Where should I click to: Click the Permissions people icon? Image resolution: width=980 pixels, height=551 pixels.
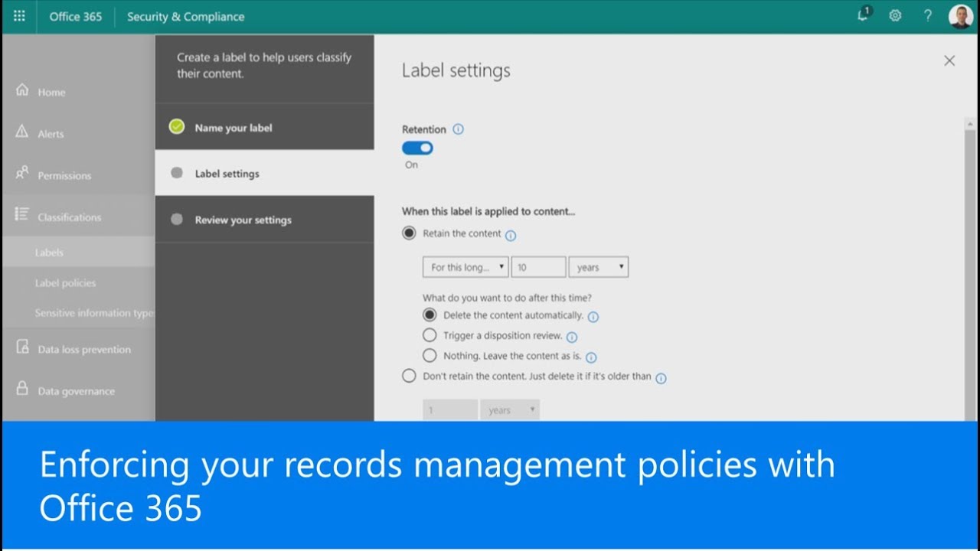pyautogui.click(x=22, y=173)
